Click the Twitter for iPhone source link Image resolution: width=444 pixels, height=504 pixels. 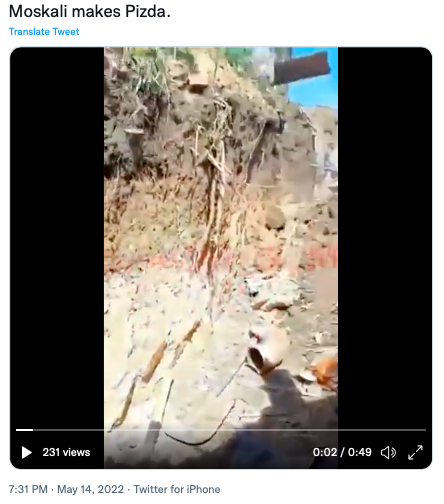177,489
